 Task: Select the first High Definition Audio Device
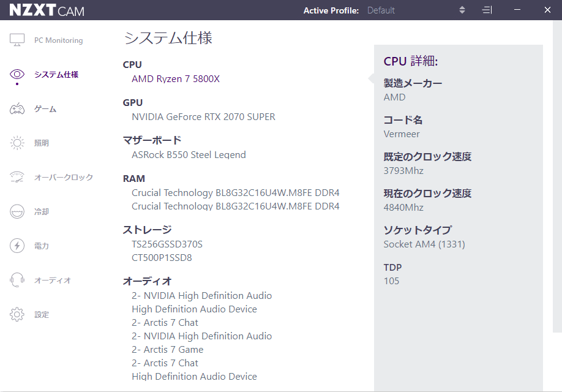pos(194,309)
